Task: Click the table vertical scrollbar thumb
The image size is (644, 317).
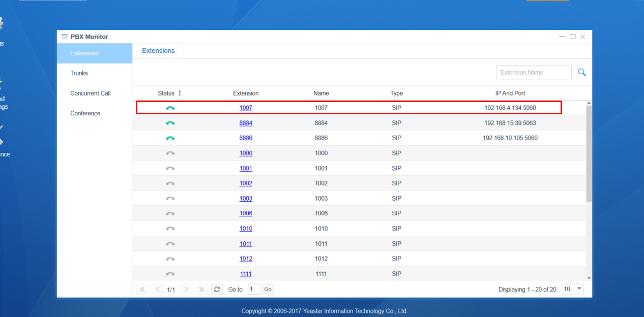Action: tap(589, 154)
